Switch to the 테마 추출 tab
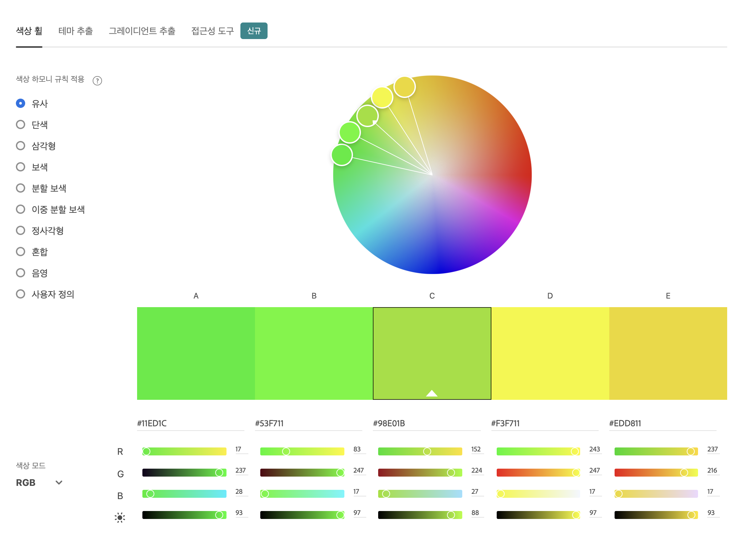Screen dimensions: 753x560 coord(75,31)
